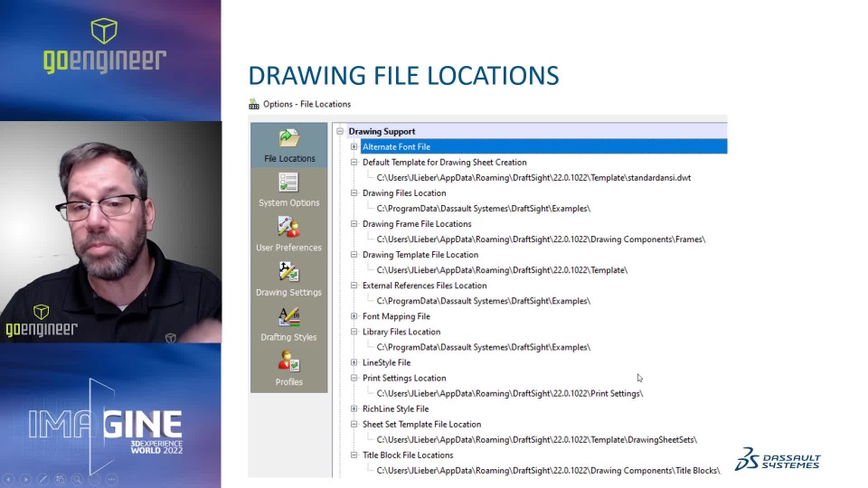Screen dimensions: 868x488
Task: Click the External References Files Location label
Action: 425,286
